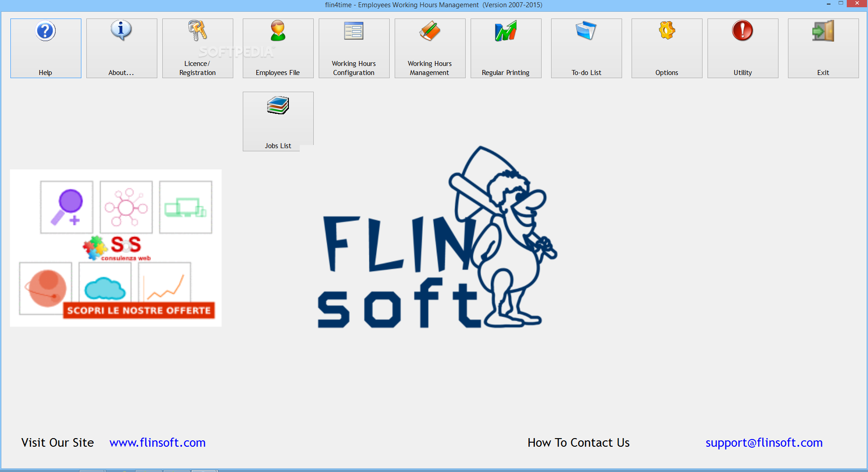
Task: Open the Utility red exclamation button
Action: pos(743,48)
